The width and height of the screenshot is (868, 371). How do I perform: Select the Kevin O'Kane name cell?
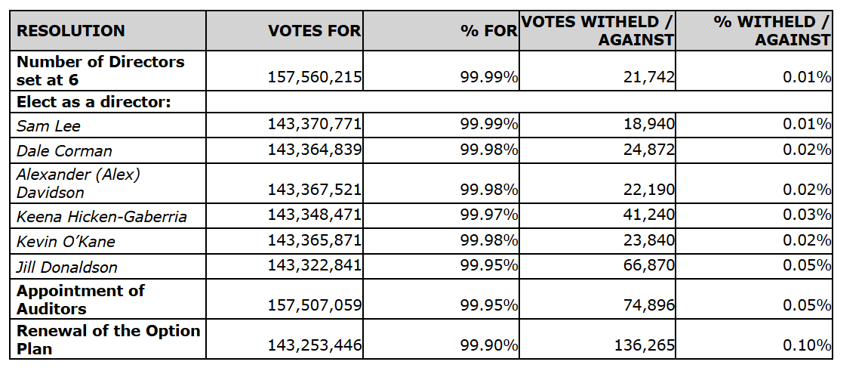click(x=66, y=242)
